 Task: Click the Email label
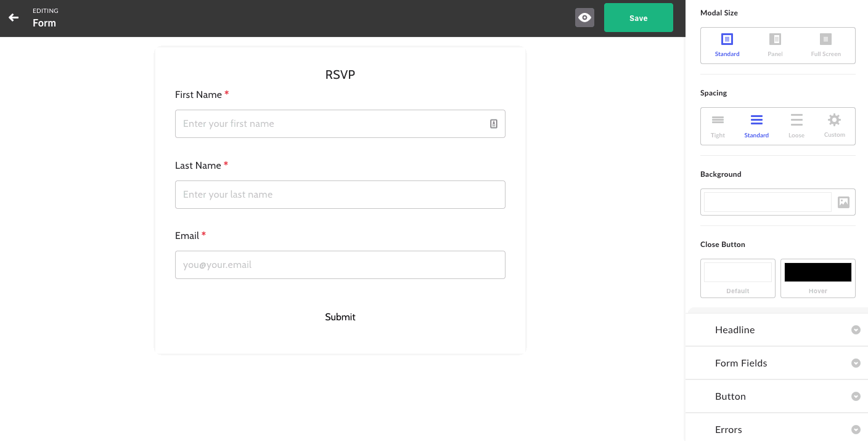coord(187,236)
